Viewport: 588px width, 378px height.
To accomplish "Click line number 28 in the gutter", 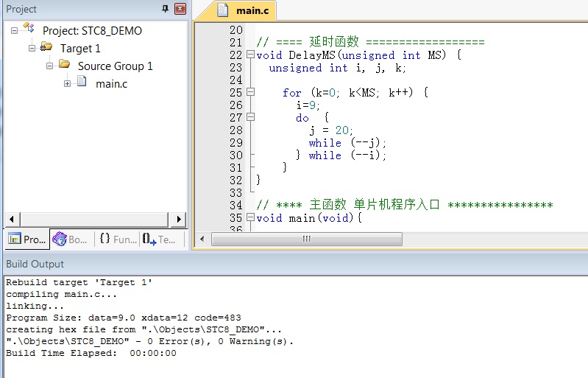I will click(x=236, y=130).
